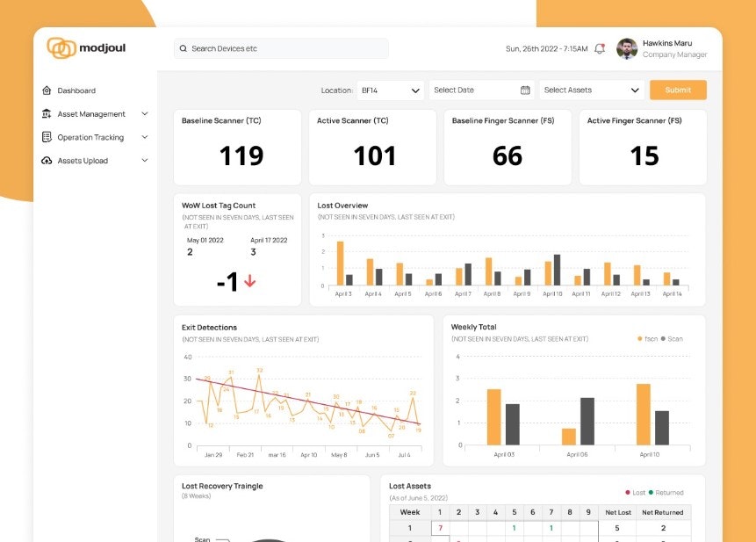Image resolution: width=756 pixels, height=542 pixels.
Task: Click Active Scanner (TC) value 101
Action: (375, 155)
